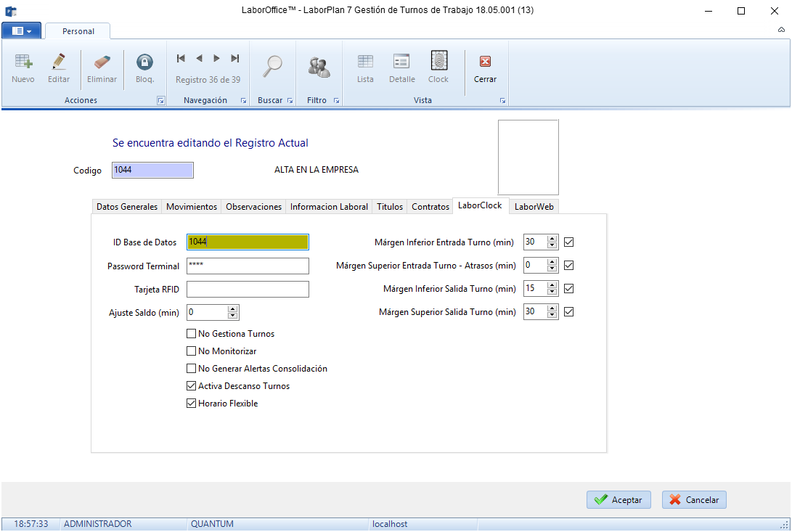792x532 pixels.
Task: Toggle Márgen Superior Salida Turno checkbox
Action: tap(568, 311)
